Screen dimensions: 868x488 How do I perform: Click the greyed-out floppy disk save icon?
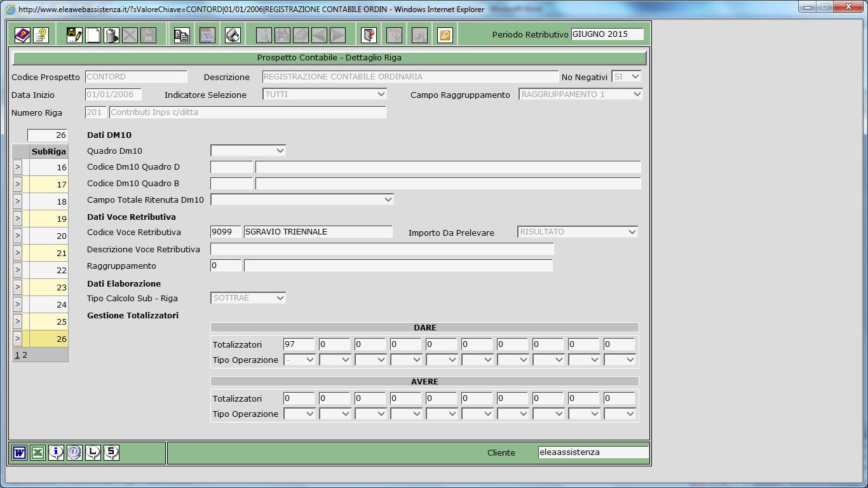tap(148, 35)
